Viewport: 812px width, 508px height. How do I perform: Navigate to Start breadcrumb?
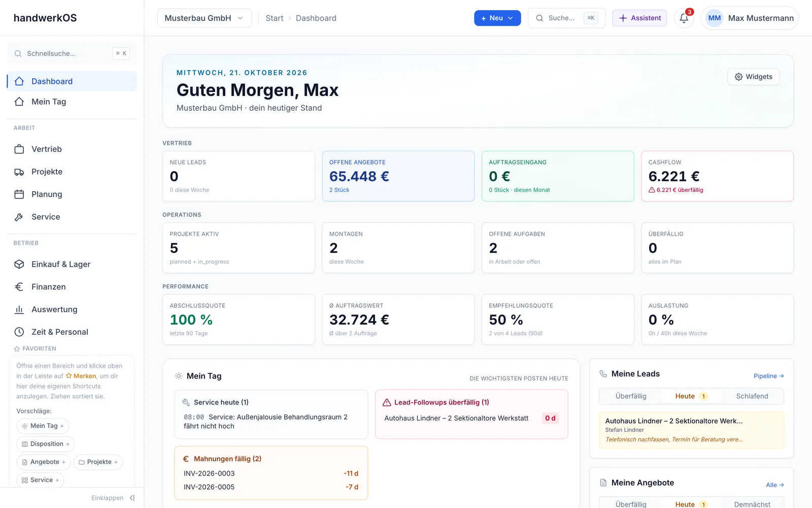[275, 18]
